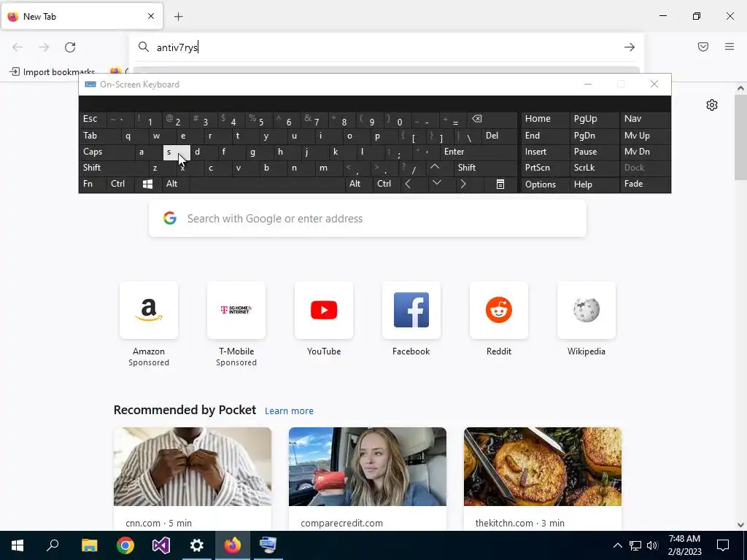
Task: Show hidden tray icons chevron
Action: [x=617, y=545]
